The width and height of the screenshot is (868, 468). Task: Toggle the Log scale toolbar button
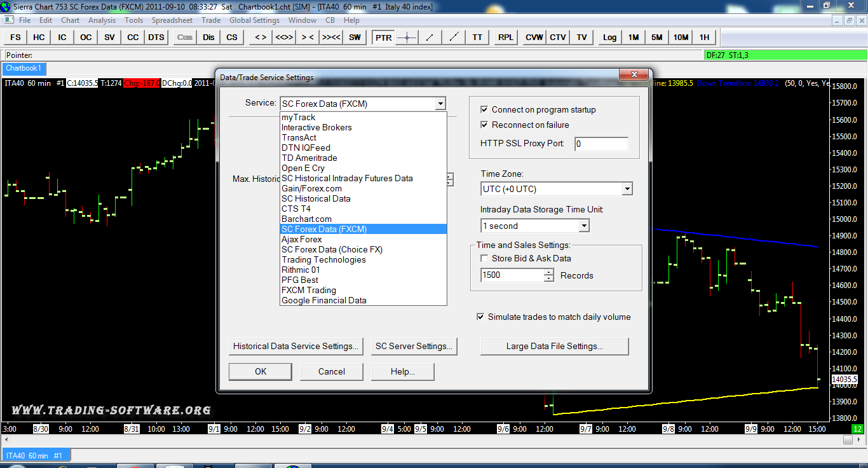609,38
